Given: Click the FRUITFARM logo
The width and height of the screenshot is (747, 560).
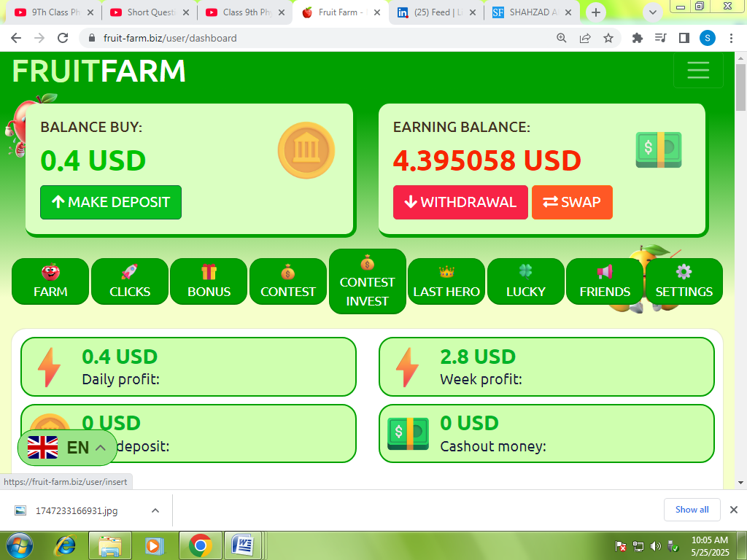Looking at the screenshot, I should 98,71.
